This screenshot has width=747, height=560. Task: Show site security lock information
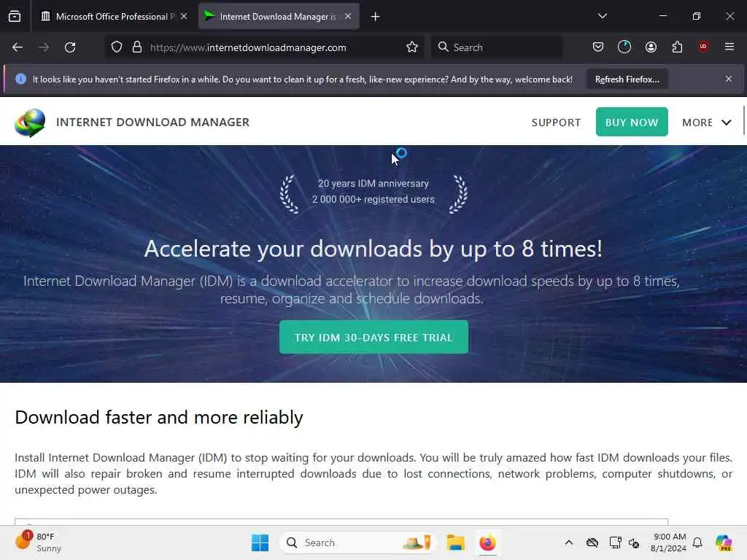(137, 47)
